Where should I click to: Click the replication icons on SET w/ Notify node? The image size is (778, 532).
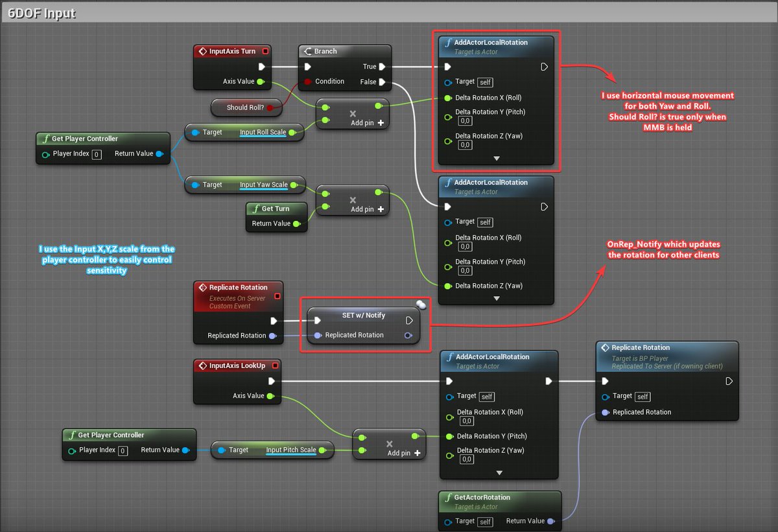tap(420, 304)
